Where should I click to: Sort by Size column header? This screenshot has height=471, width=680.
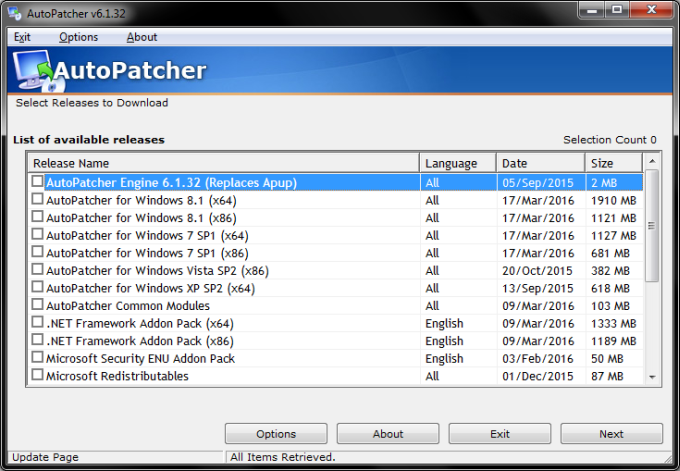614,163
